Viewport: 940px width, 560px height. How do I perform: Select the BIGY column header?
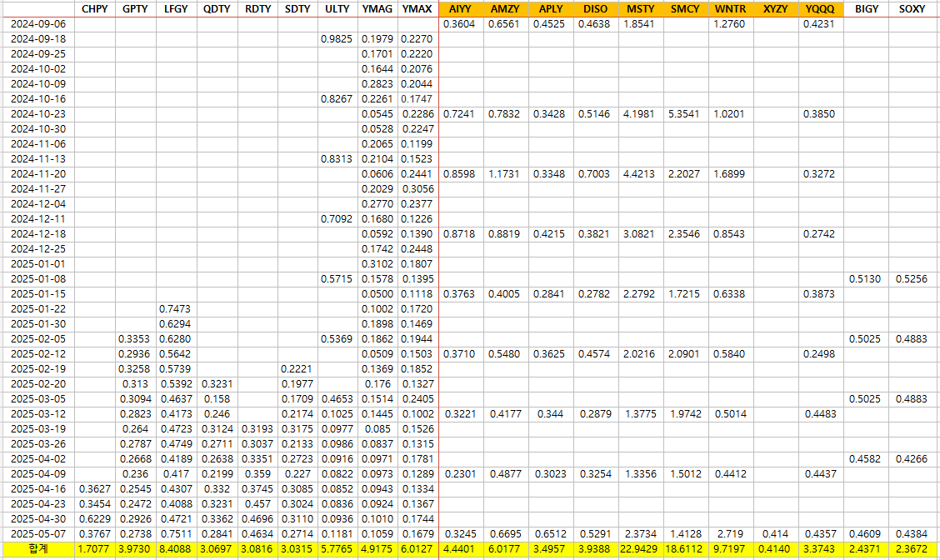[867, 9]
